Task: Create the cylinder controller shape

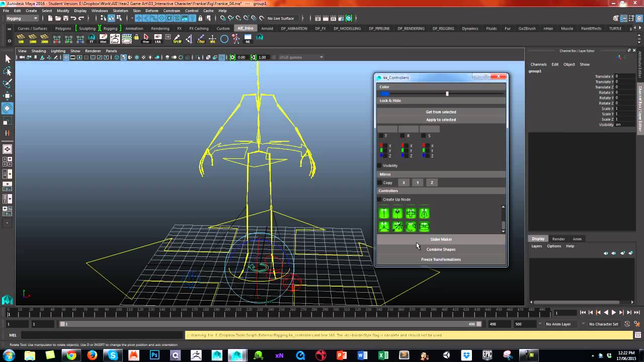Action: click(424, 227)
